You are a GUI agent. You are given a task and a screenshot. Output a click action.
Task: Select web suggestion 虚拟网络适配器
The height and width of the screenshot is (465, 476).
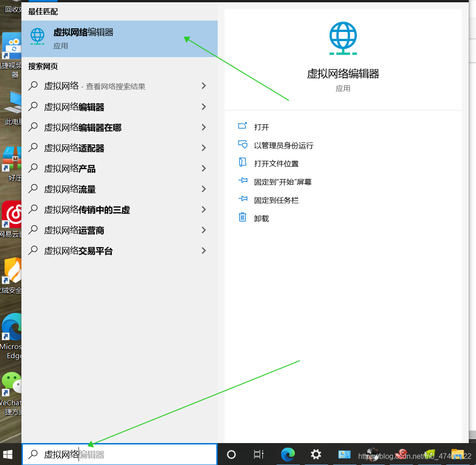119,148
